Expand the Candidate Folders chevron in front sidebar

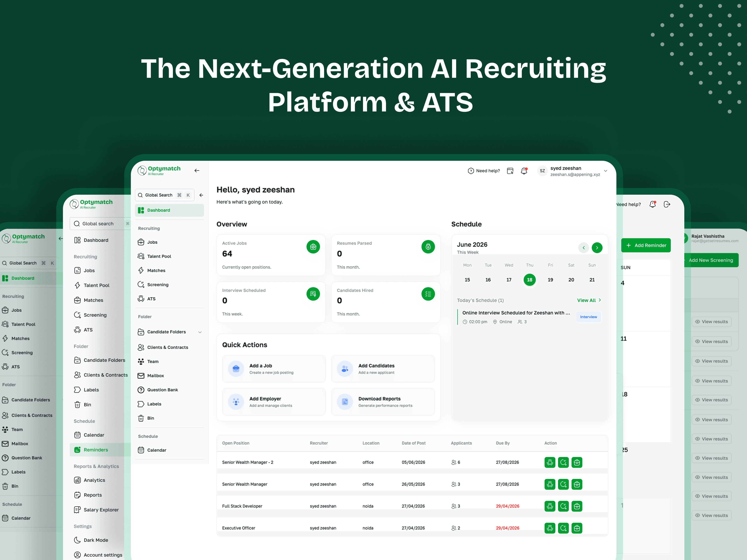coord(200,332)
